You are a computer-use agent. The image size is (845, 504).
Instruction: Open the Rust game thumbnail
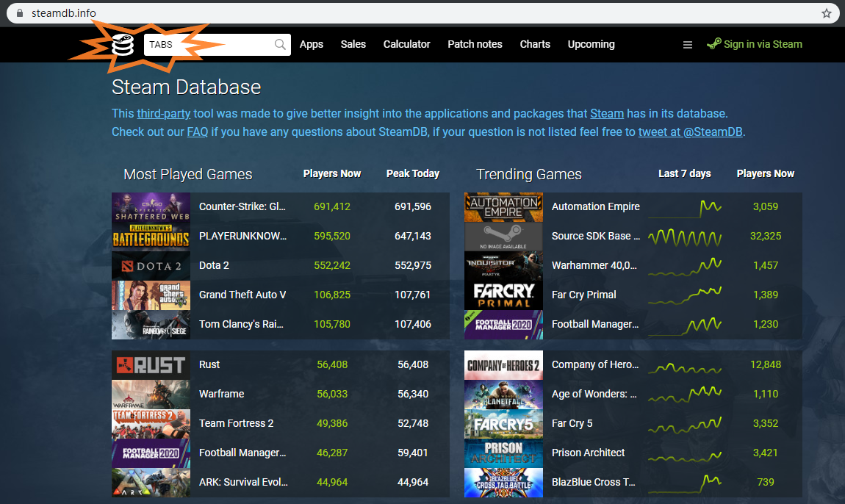[151, 365]
